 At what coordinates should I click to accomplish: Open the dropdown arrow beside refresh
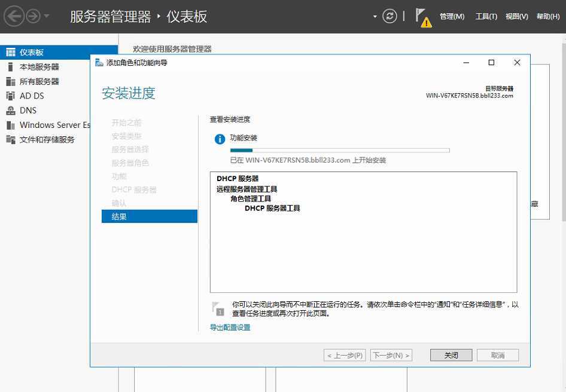375,17
